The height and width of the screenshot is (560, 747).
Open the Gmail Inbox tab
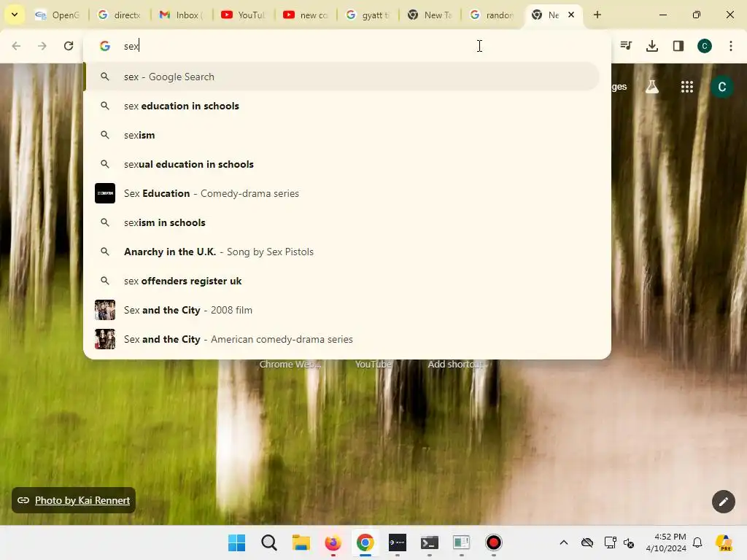click(181, 15)
